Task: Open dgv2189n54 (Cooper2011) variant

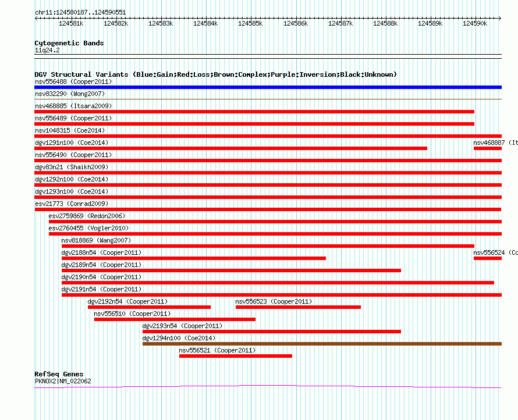Action: 101,265
